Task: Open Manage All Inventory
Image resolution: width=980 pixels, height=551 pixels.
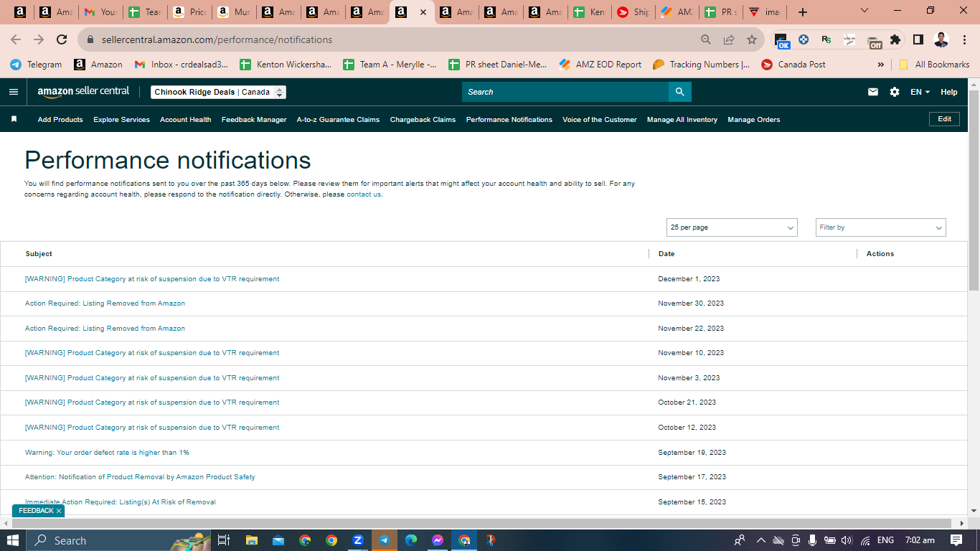Action: pos(682,120)
